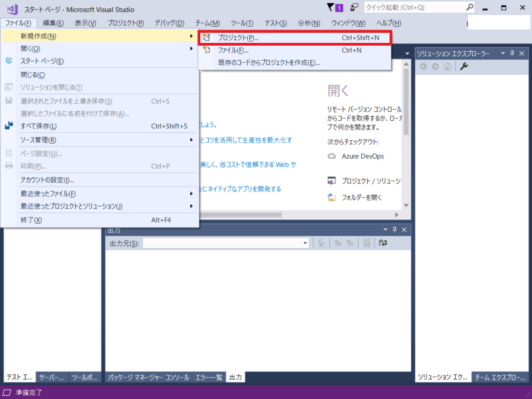Open link ネイティブなアプリを開発する
The image size is (532, 399).
click(240, 189)
